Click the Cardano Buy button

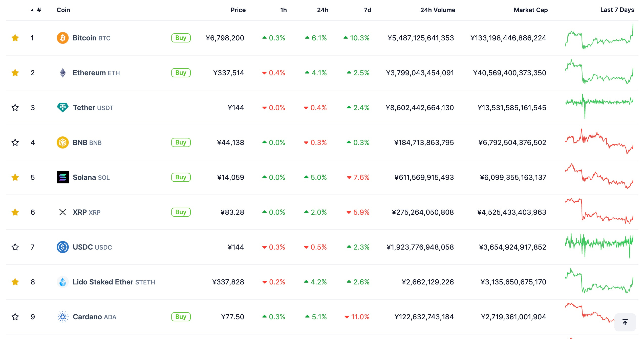[181, 317]
